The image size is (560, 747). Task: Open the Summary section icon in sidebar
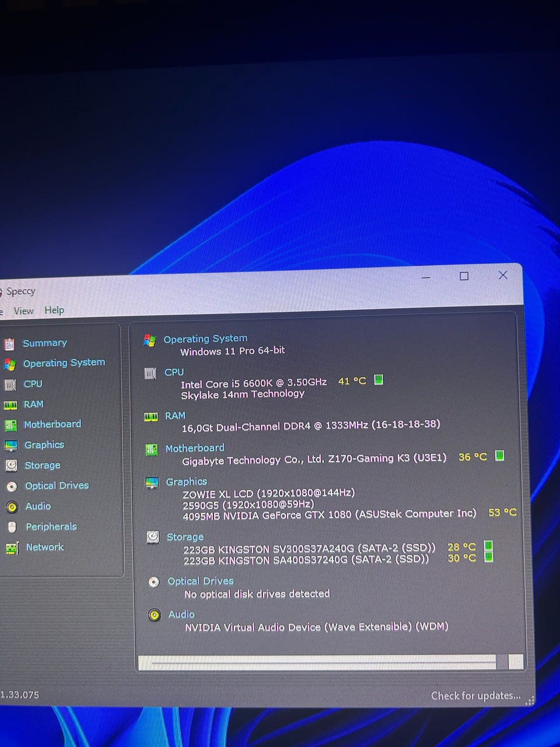pos(9,344)
